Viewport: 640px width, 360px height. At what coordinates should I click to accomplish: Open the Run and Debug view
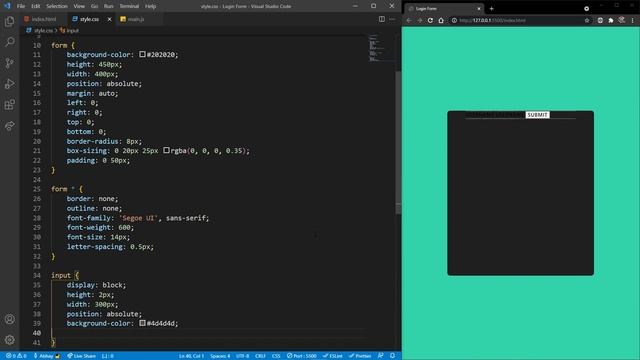[9, 84]
